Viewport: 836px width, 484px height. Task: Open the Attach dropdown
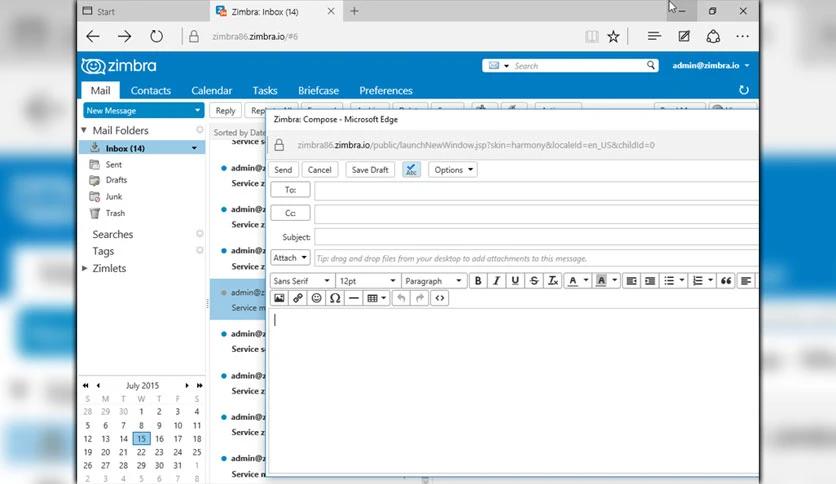[290, 257]
